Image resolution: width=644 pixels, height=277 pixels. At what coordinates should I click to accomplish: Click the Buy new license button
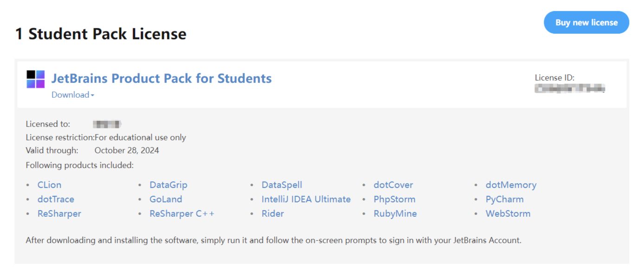(586, 22)
